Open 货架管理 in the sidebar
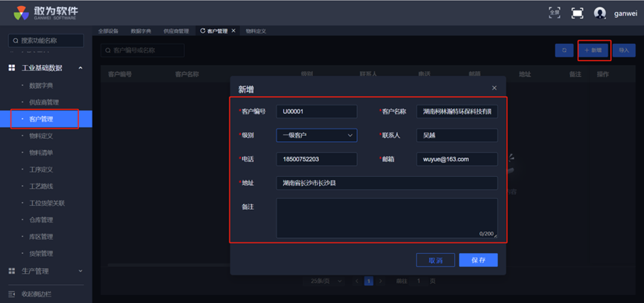 tap(41, 254)
